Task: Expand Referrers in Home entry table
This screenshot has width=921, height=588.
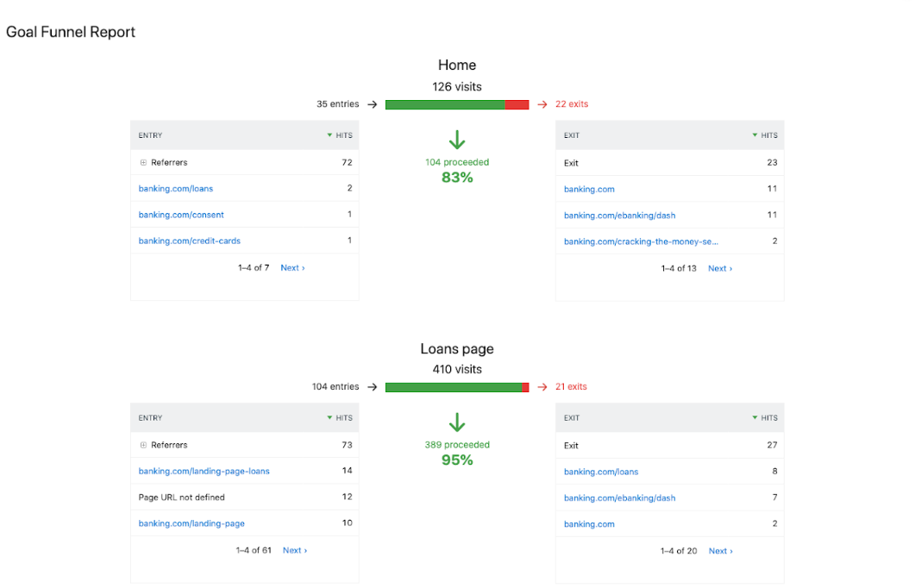Action: 142,162
